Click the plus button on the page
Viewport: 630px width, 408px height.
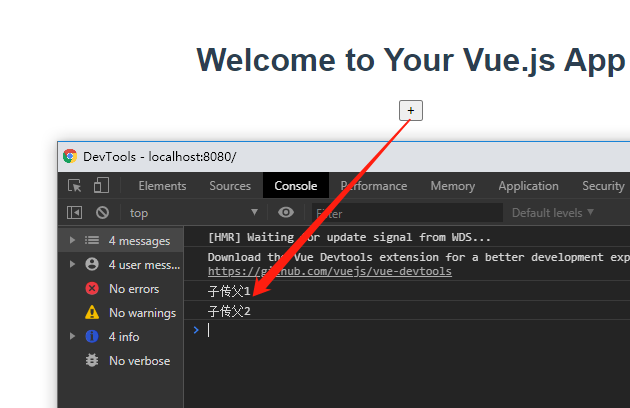411,111
